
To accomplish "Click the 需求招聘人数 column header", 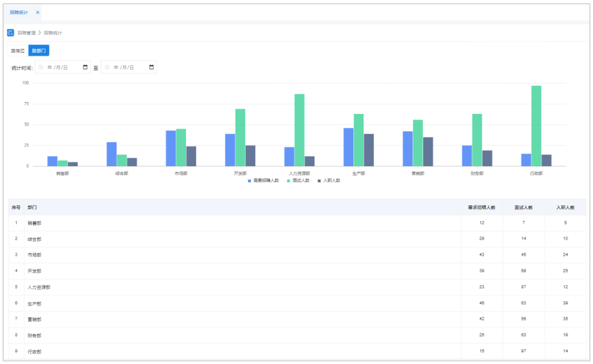I will (482, 207).
